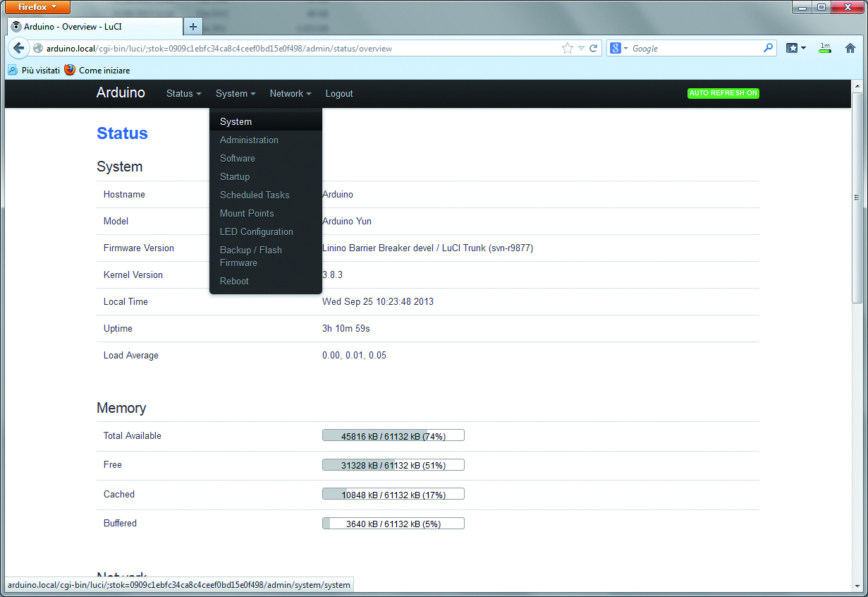The width and height of the screenshot is (868, 597).
Task: Go to Firefox home page icon
Action: coord(850,49)
